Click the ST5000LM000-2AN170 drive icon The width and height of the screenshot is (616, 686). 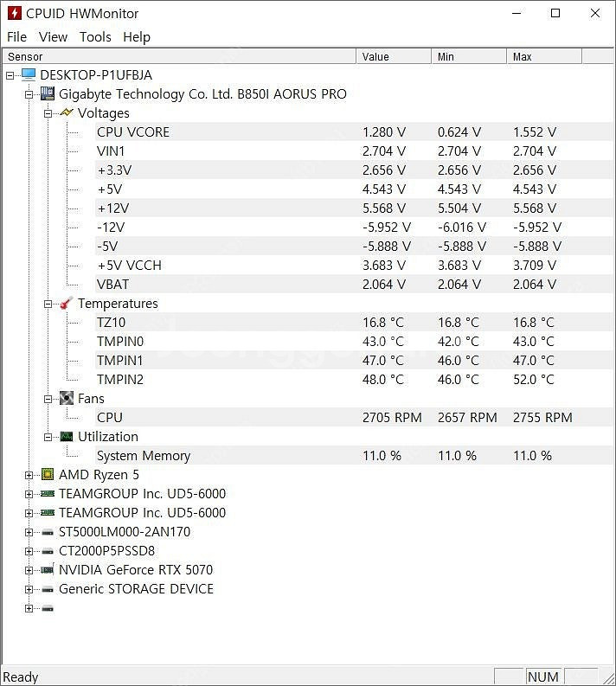pyautogui.click(x=48, y=532)
